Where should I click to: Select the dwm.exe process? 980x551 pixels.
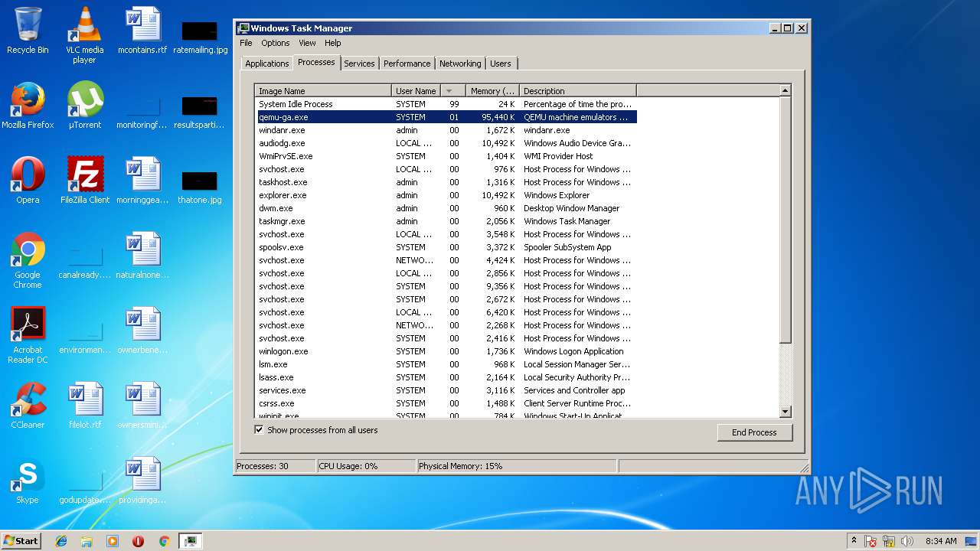446,208
